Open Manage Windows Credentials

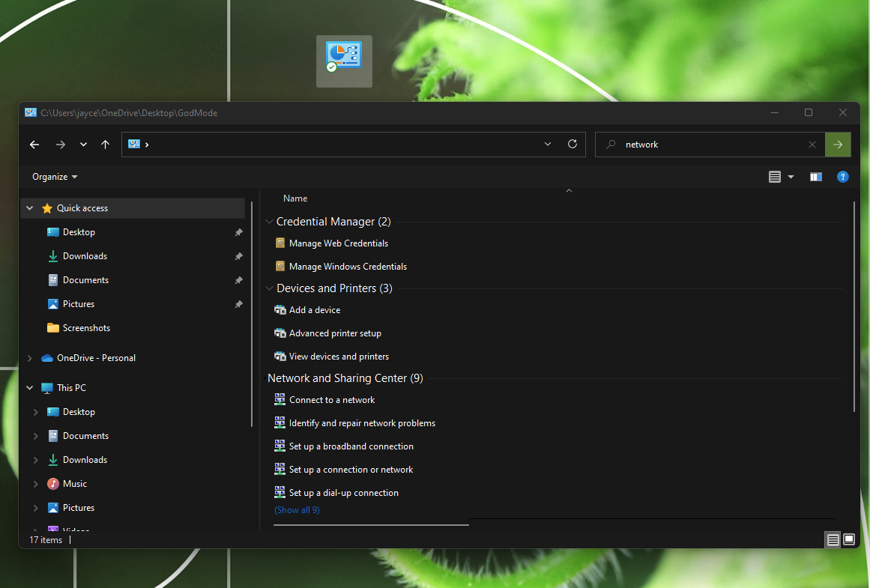tap(348, 266)
